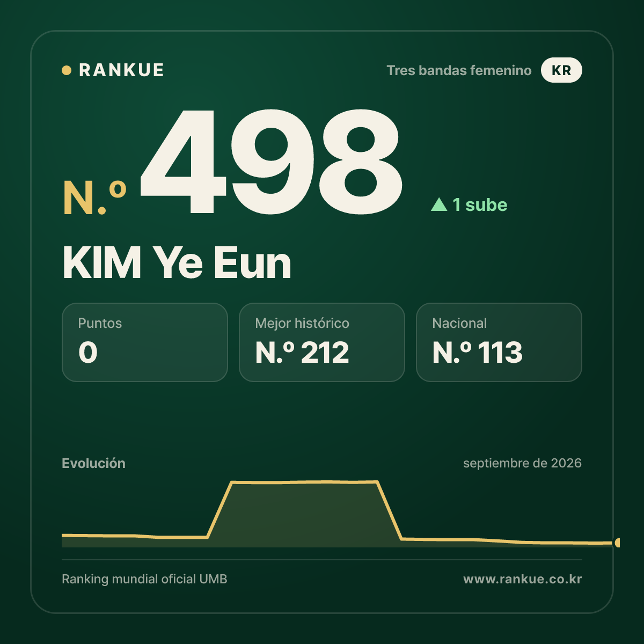Click the RANKUE logo text
Viewport: 644px width, 644px height.
pos(121,70)
